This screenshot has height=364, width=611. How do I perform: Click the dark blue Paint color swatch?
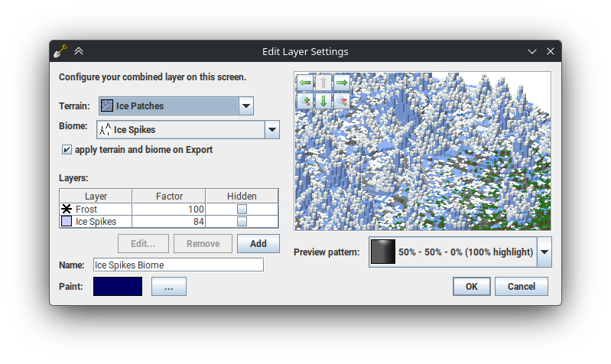(x=118, y=287)
